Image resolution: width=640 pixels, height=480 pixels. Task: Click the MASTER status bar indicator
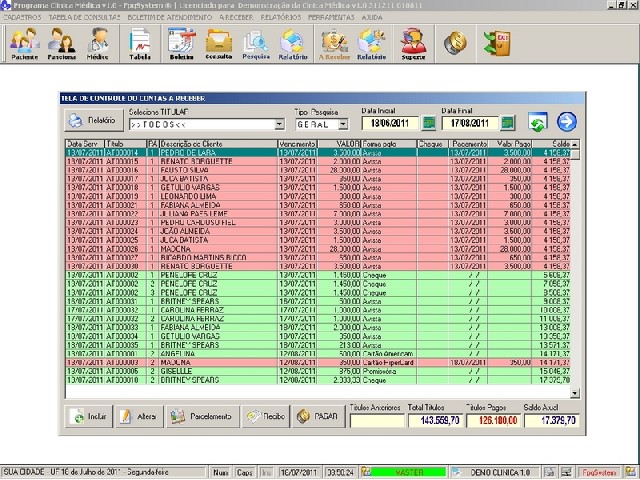pos(409,472)
